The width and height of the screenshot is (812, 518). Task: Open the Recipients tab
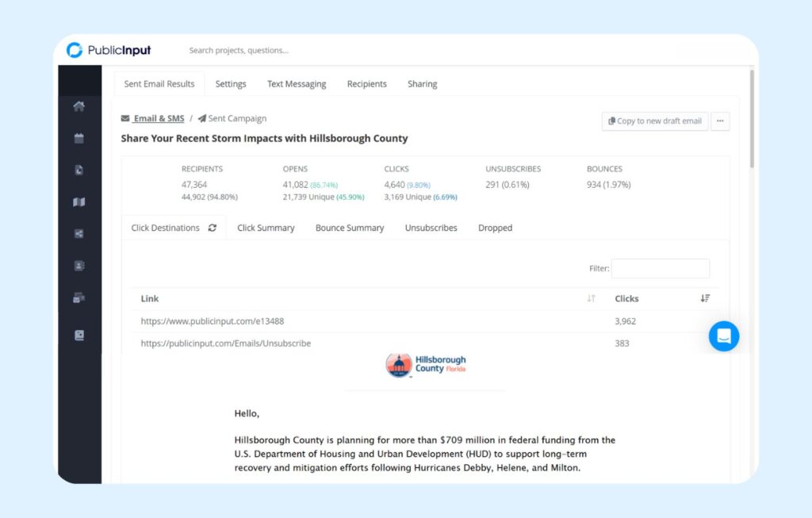point(366,84)
